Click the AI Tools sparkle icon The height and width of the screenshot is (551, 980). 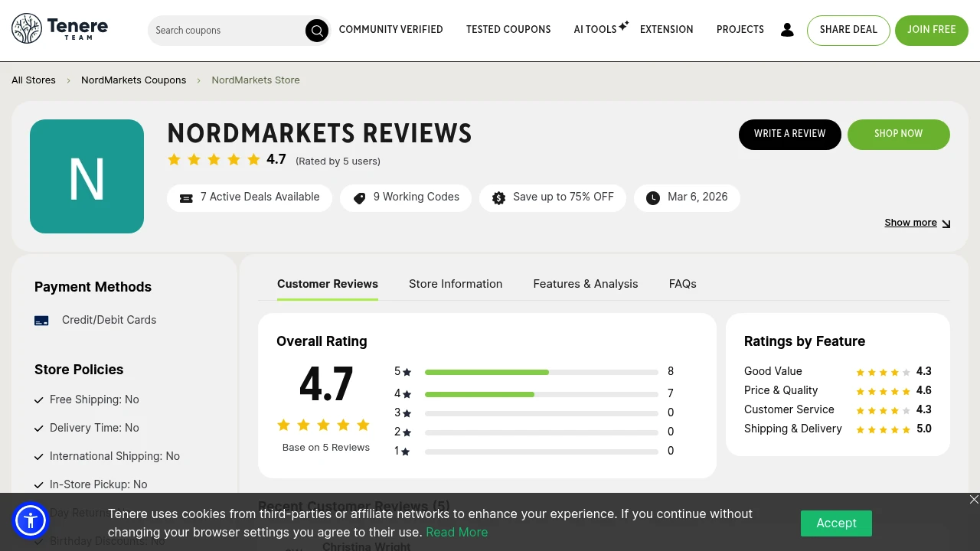[x=624, y=25]
